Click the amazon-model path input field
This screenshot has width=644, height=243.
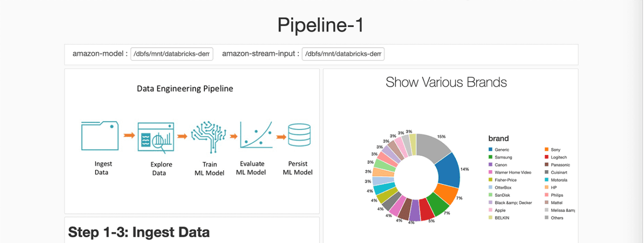(172, 54)
